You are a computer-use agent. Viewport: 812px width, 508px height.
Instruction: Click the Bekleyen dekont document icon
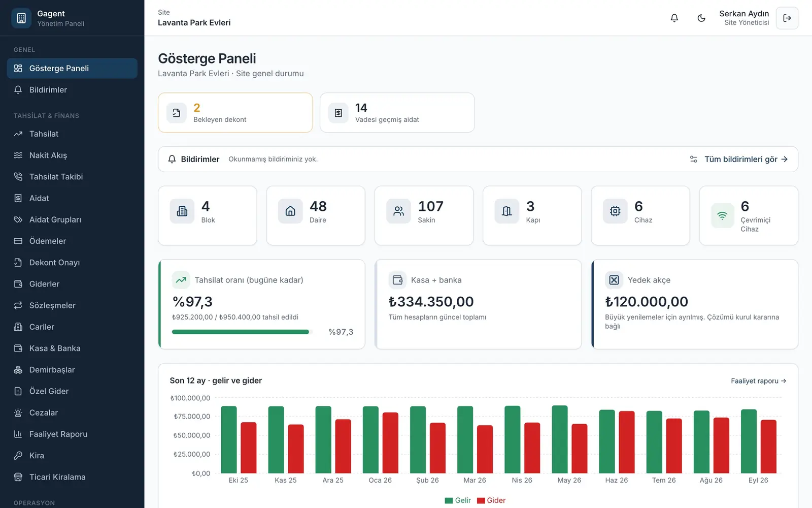tap(176, 113)
